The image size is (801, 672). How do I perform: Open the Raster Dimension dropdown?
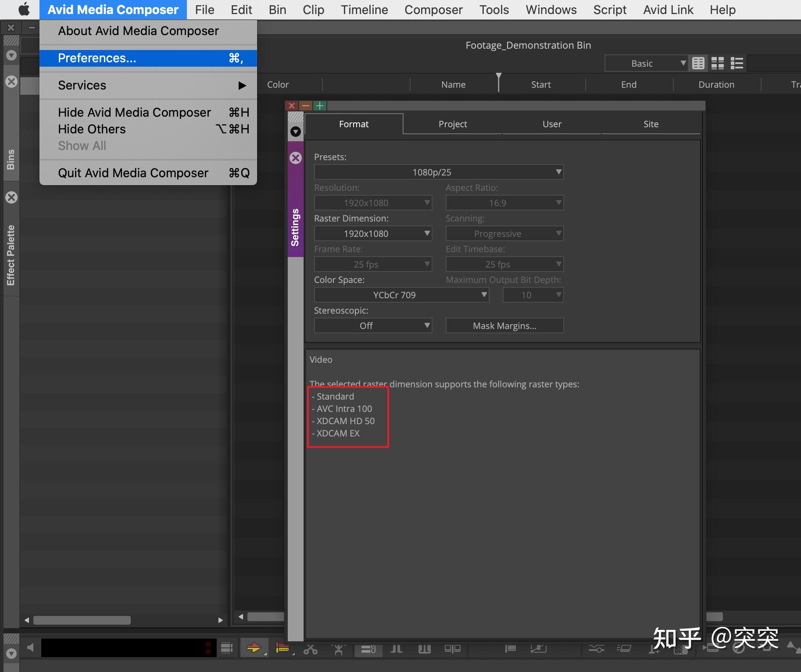[x=373, y=233]
